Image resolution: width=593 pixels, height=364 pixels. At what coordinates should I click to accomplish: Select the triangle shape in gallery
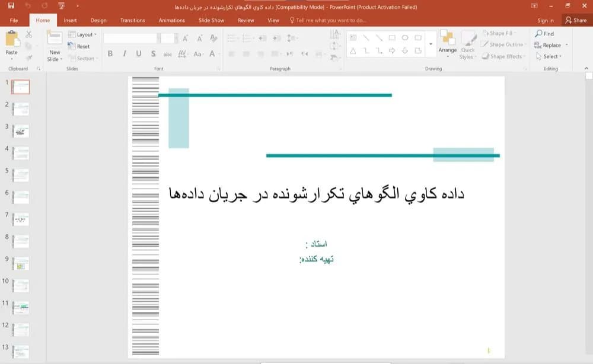pos(353,50)
